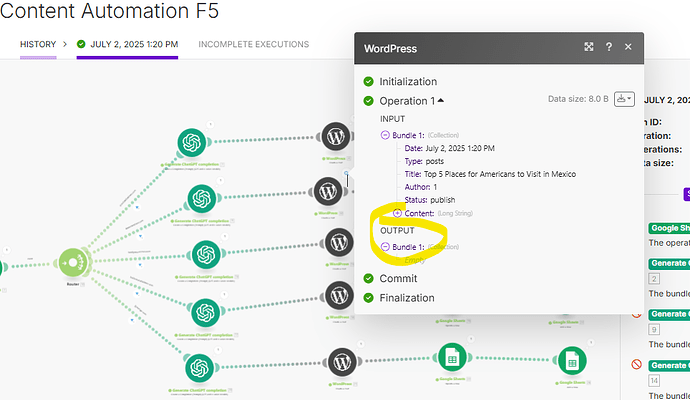Image resolution: width=690 pixels, height=400 pixels.
Task: Open the last Google Sheets module on right
Action: 572,360
